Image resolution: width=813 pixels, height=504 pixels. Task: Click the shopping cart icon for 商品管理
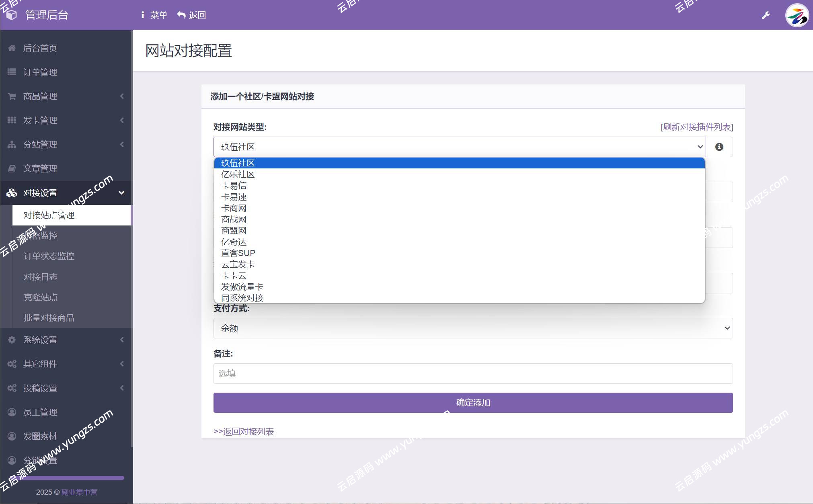pos(12,96)
